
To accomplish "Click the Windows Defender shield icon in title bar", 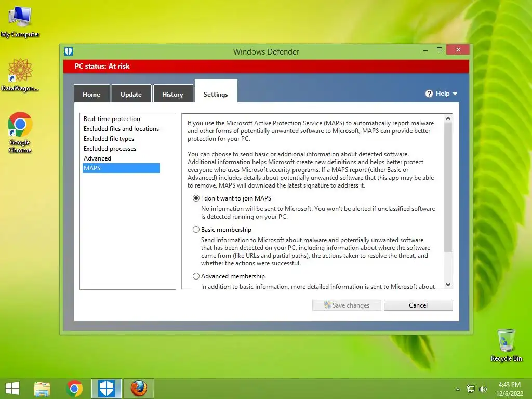I will (69, 51).
